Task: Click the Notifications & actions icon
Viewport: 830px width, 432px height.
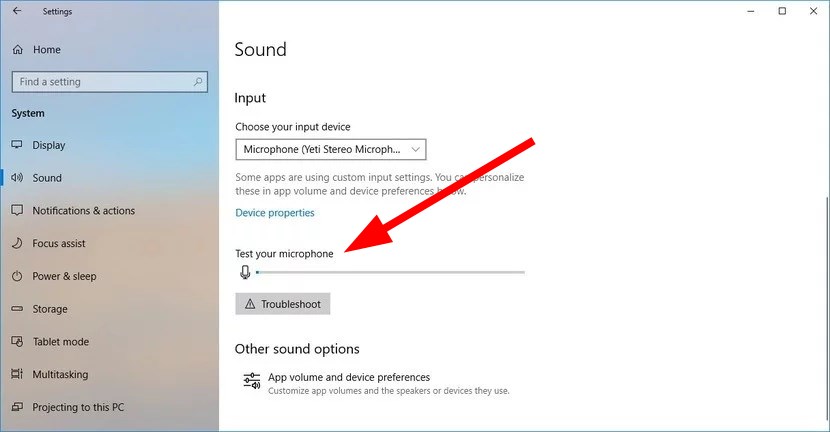Action: [x=17, y=211]
